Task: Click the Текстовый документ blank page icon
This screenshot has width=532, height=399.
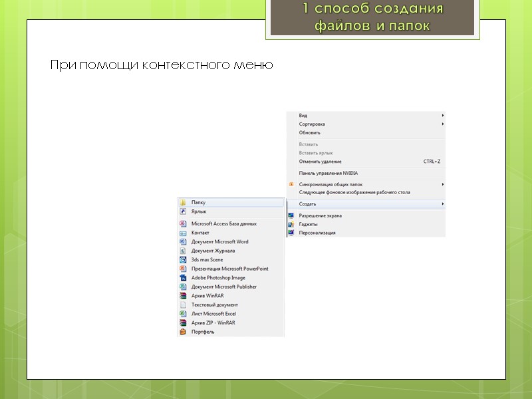Action: click(x=183, y=305)
